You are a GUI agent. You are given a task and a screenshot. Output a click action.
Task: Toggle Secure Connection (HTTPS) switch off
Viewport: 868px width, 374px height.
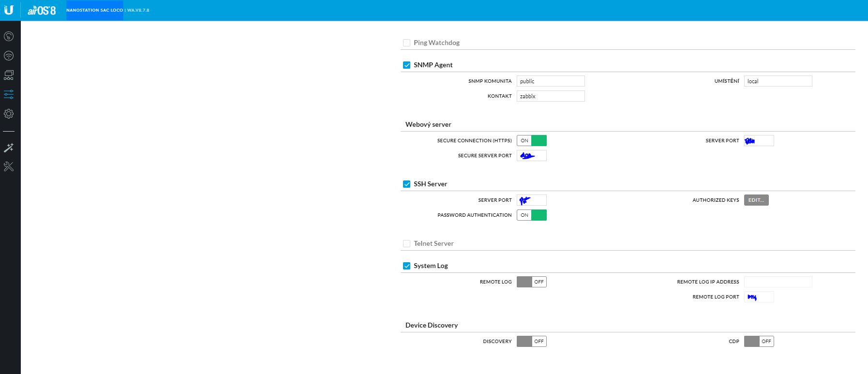point(532,141)
